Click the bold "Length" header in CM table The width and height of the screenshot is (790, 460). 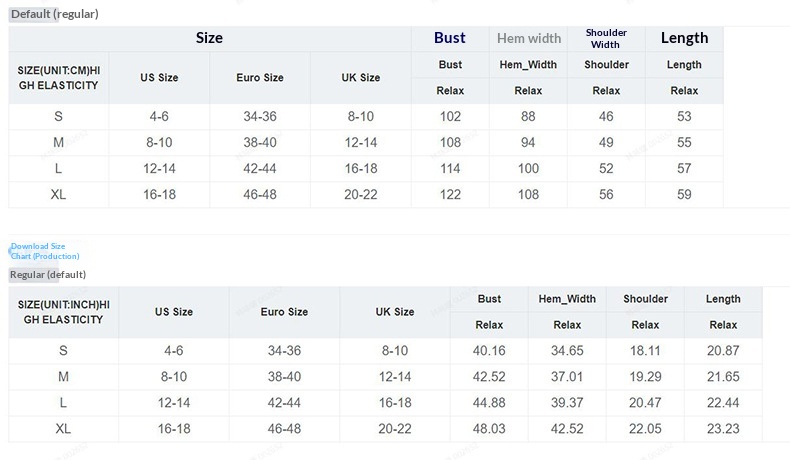pyautogui.click(x=684, y=38)
